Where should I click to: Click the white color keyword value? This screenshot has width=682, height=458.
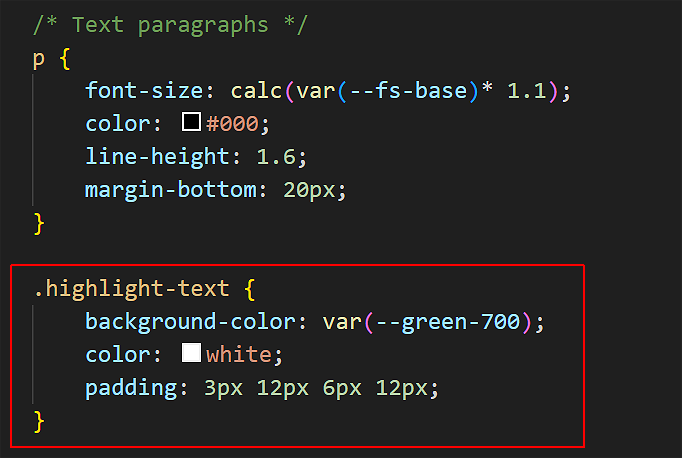[238, 354]
